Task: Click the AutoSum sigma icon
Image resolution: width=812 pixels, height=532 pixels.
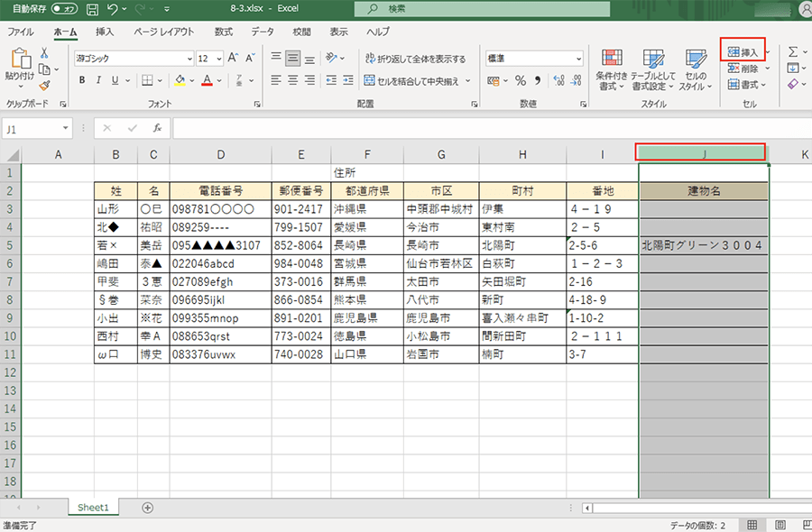Action: click(792, 51)
